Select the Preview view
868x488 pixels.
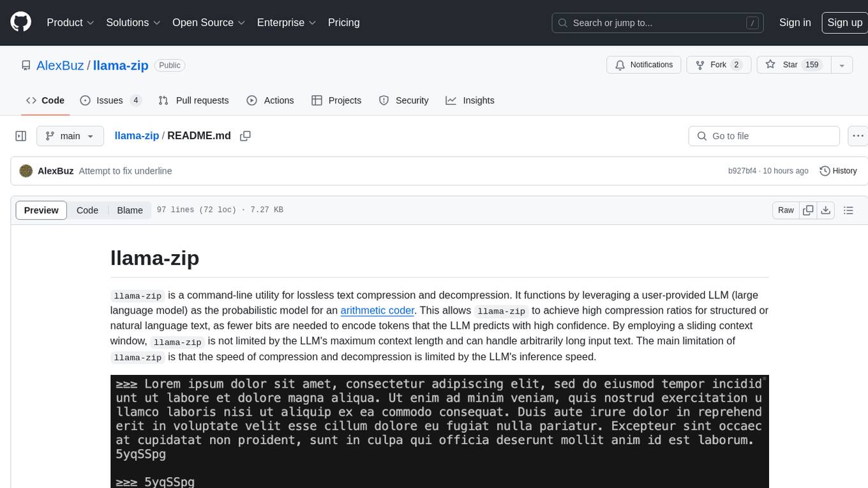(x=41, y=210)
